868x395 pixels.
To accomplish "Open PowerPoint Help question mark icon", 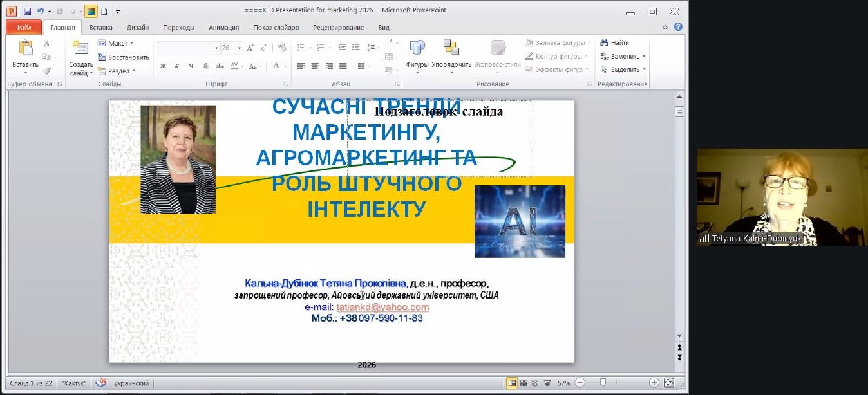I will [678, 27].
